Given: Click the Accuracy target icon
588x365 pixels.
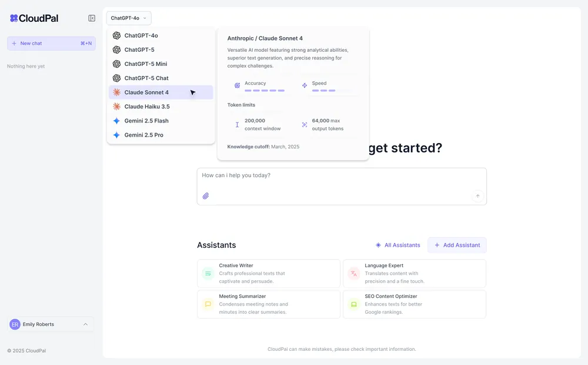Looking at the screenshot, I should (237, 85).
